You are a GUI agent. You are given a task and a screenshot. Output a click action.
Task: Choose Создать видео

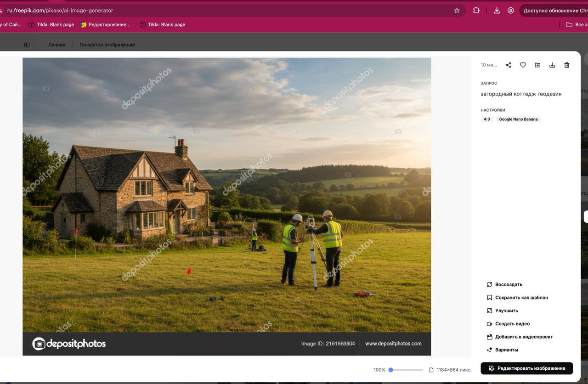coord(512,324)
